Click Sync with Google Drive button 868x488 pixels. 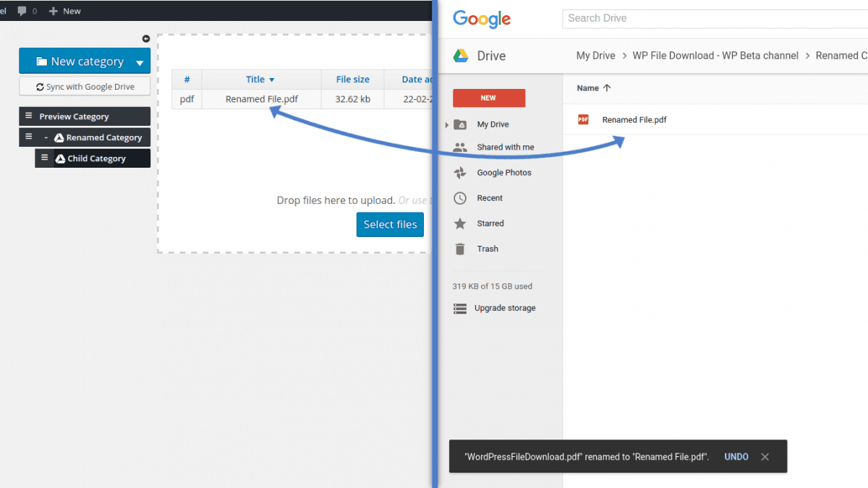85,87
